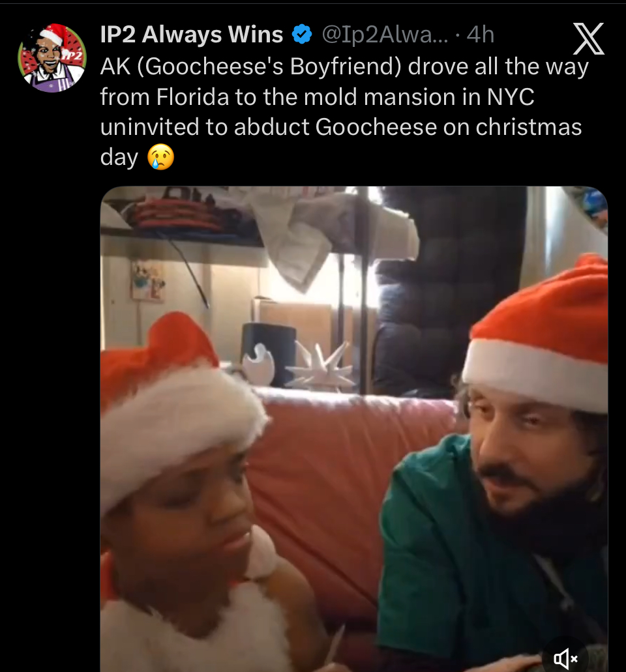Screen dimensions: 626x672
Task: Click the crying face emoji in tweet
Action: (x=161, y=157)
